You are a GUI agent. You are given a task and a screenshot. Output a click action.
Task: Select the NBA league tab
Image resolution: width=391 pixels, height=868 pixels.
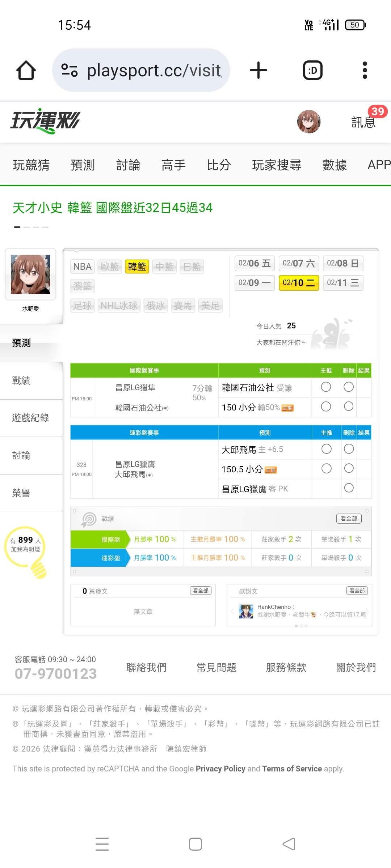coord(82,267)
